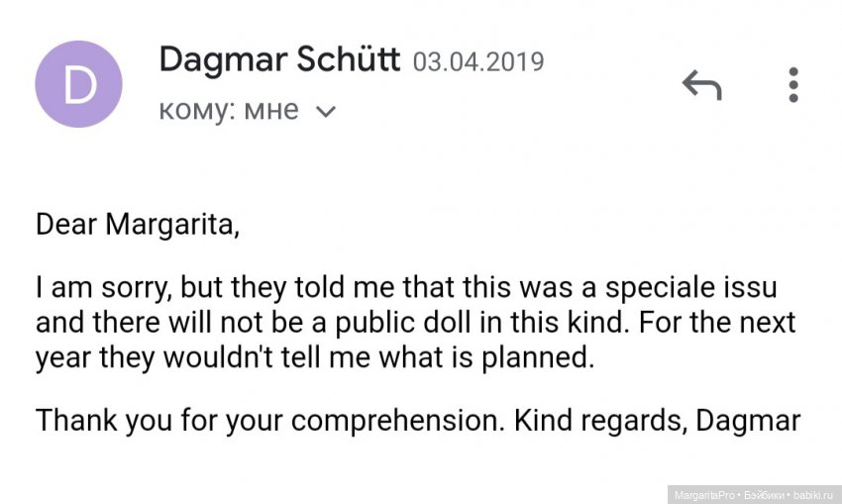Image resolution: width=842 pixels, height=504 pixels.
Task: Expand recipient details chevron
Action: (x=325, y=112)
